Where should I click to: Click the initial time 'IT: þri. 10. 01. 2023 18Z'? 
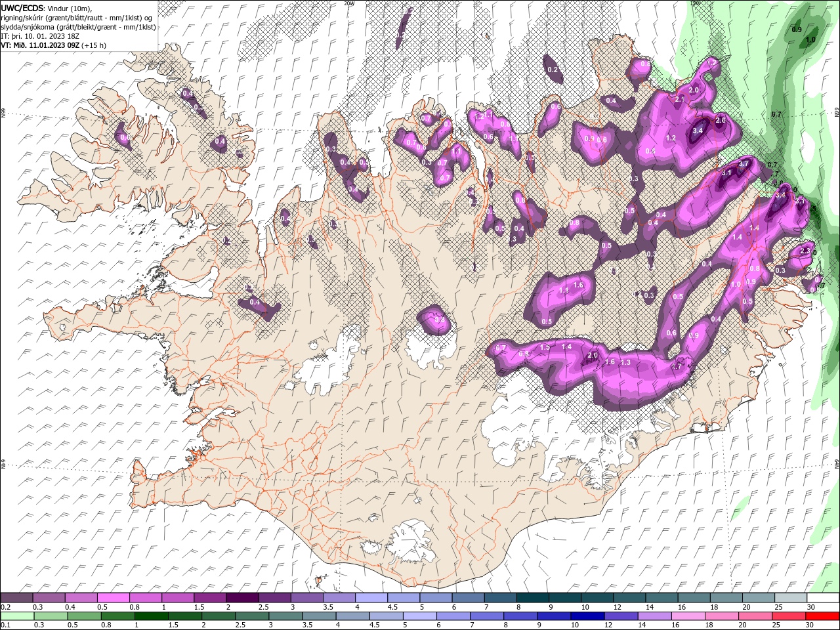click(x=41, y=36)
